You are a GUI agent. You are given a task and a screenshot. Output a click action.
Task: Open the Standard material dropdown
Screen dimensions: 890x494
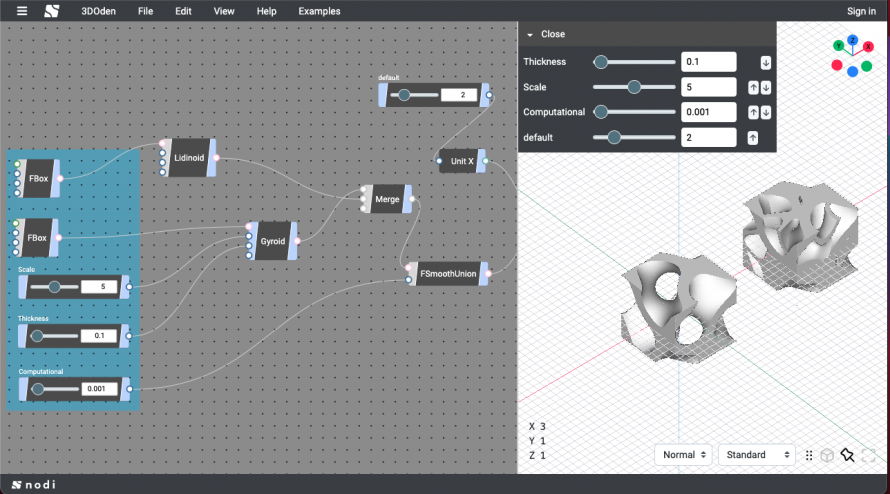757,455
